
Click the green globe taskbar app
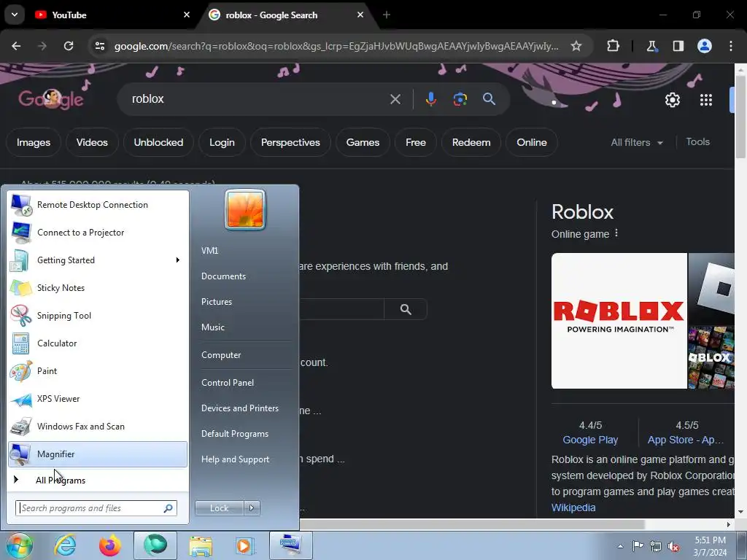155,545
